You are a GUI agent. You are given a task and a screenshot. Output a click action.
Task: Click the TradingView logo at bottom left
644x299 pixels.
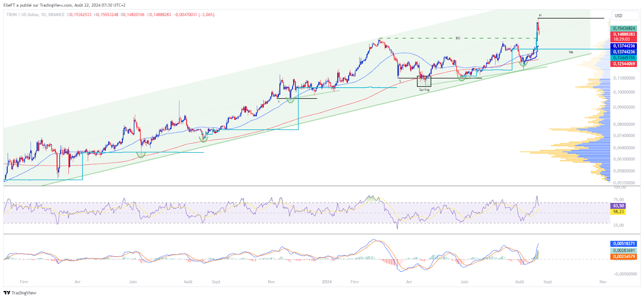20,293
